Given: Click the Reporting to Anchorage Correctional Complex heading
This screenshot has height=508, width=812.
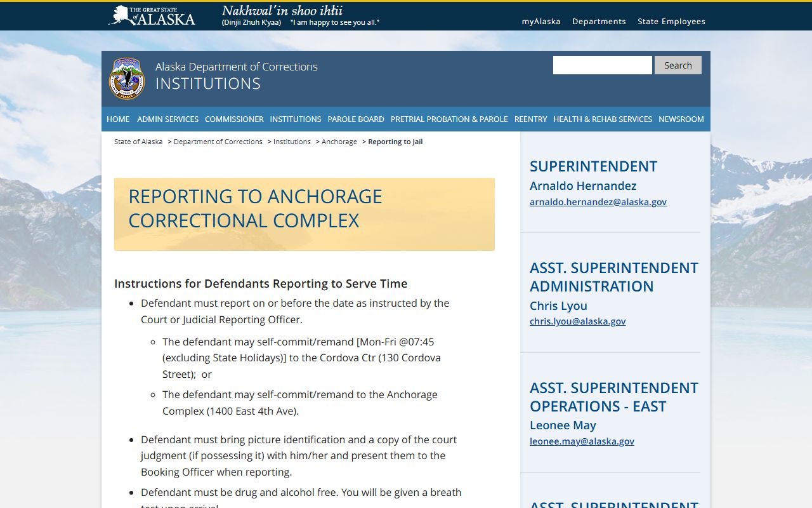Looking at the screenshot, I should [x=255, y=208].
